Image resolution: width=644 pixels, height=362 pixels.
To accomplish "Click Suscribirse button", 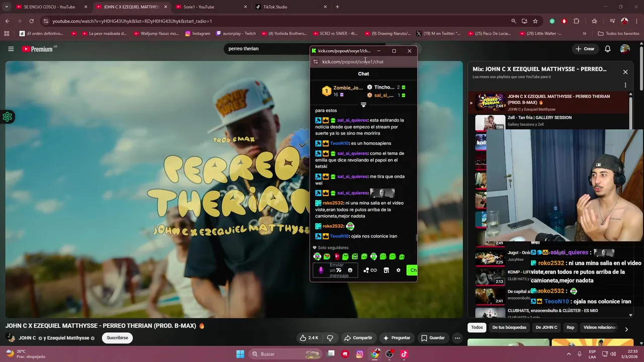I will point(117,338).
